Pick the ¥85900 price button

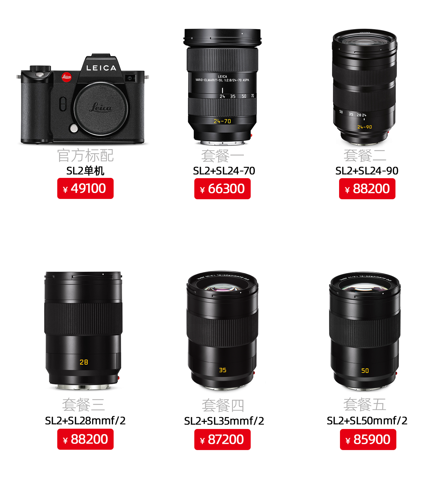coord(368,439)
